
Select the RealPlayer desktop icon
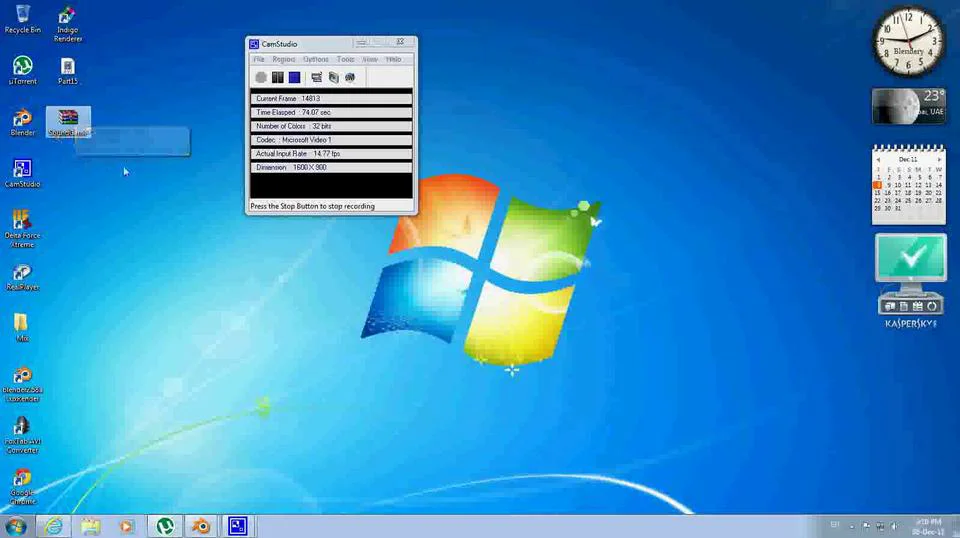pos(23,277)
